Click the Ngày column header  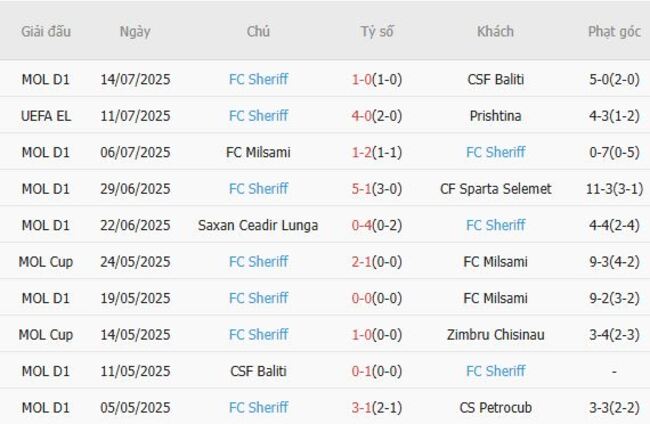pyautogui.click(x=135, y=31)
